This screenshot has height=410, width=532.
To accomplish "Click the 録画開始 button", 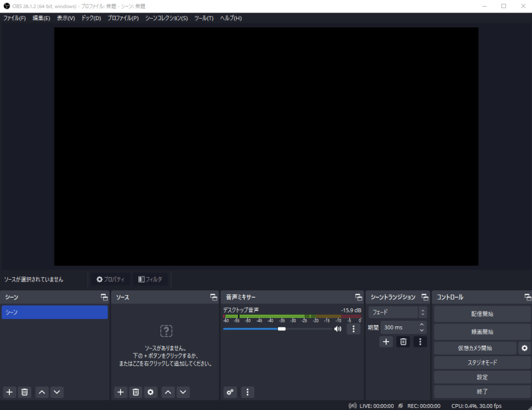I will pyautogui.click(x=482, y=332).
